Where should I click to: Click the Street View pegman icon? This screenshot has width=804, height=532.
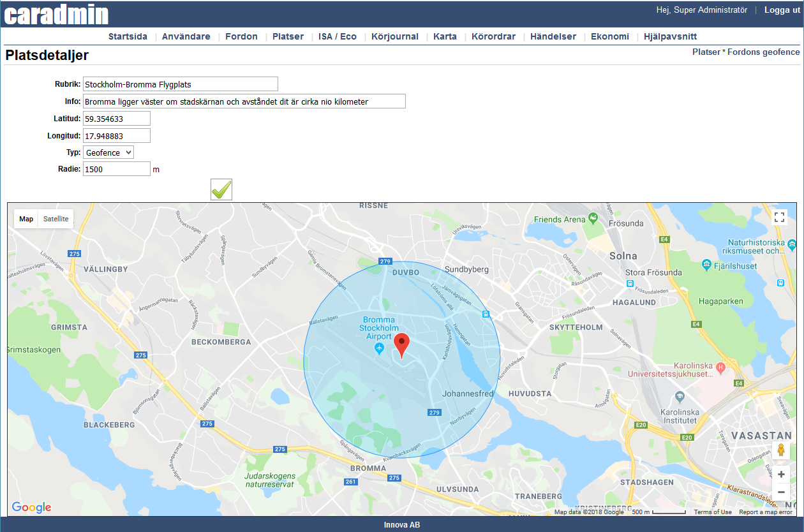click(781, 450)
